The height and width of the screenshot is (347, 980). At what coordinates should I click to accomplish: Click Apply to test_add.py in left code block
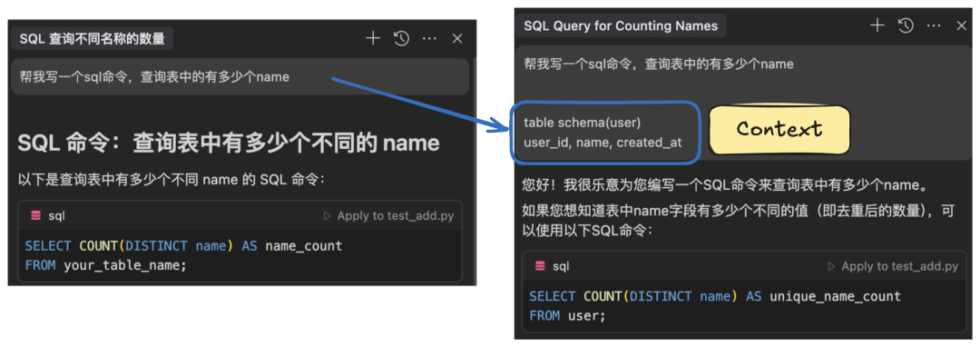point(388,216)
